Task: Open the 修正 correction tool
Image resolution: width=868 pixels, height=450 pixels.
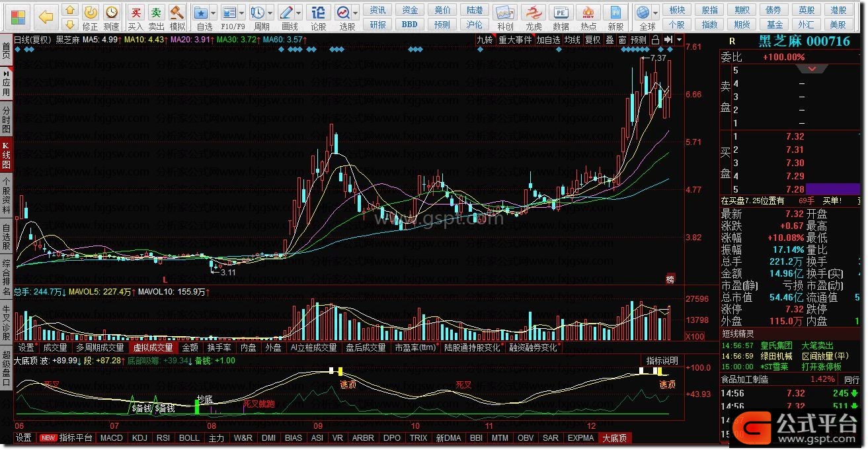Action: [91, 17]
